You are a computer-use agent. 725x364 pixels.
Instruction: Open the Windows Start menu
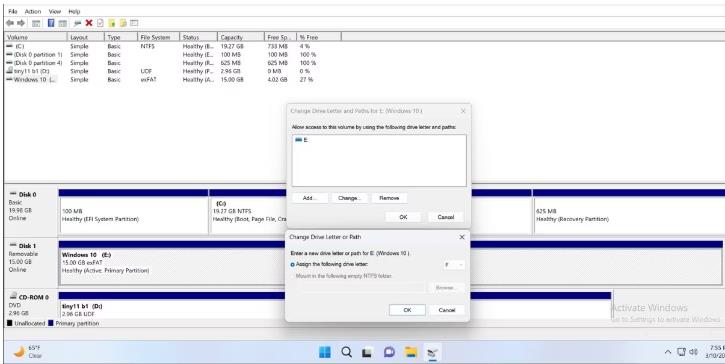pyautogui.click(x=325, y=352)
